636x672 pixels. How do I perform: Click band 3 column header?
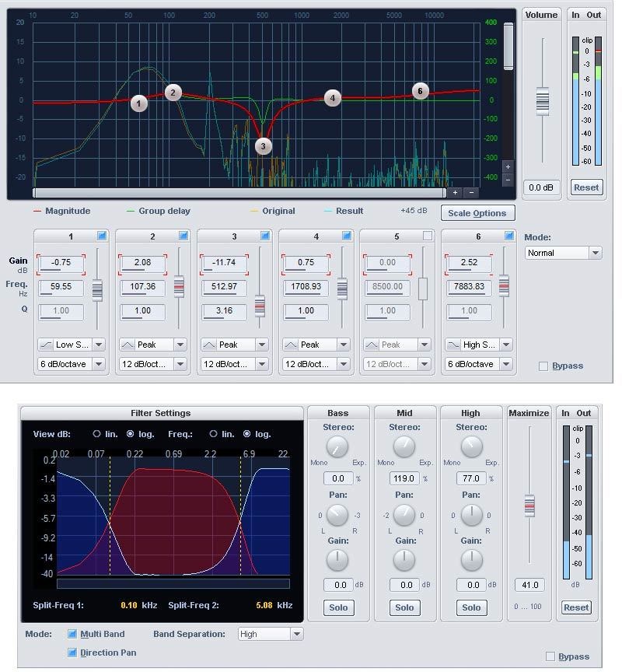234,236
